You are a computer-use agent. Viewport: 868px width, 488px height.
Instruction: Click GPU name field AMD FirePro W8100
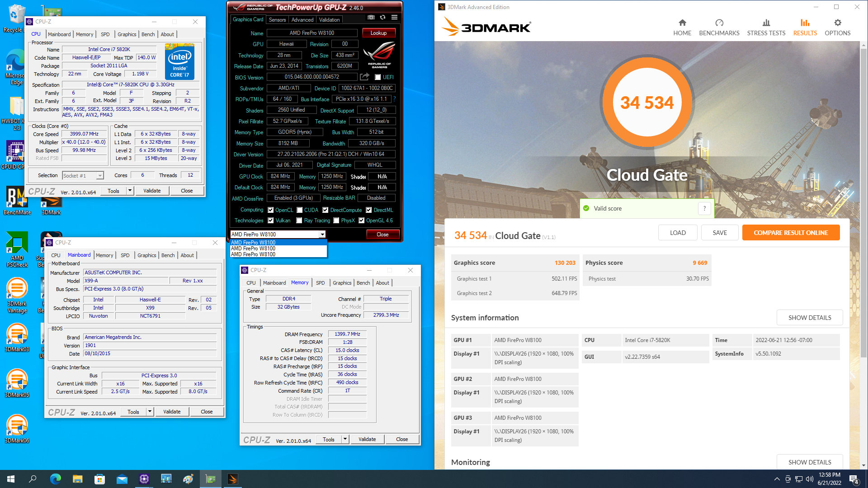click(312, 33)
